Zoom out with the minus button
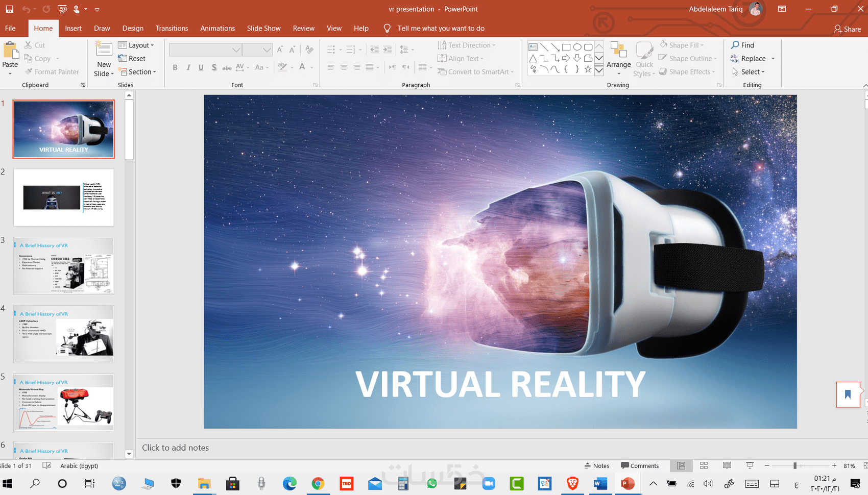The image size is (868, 495). click(x=767, y=465)
